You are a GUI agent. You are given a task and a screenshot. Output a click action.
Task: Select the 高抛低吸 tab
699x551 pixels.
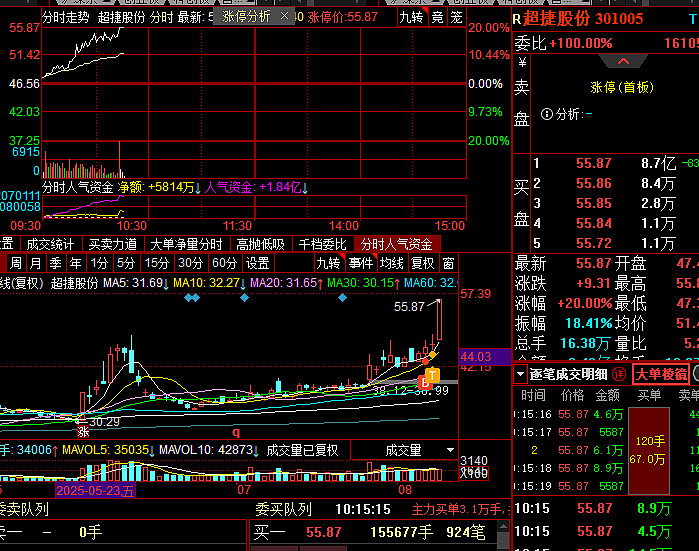point(260,244)
